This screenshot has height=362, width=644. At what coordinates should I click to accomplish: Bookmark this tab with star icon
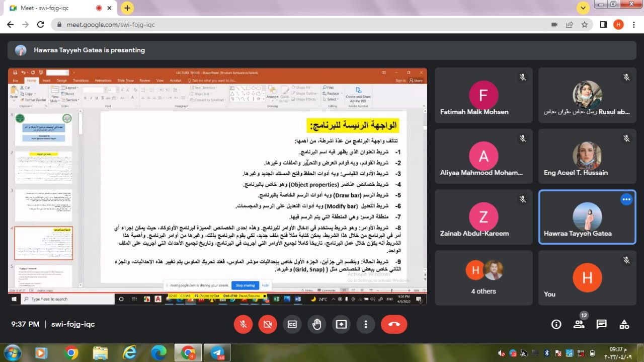pyautogui.click(x=584, y=25)
